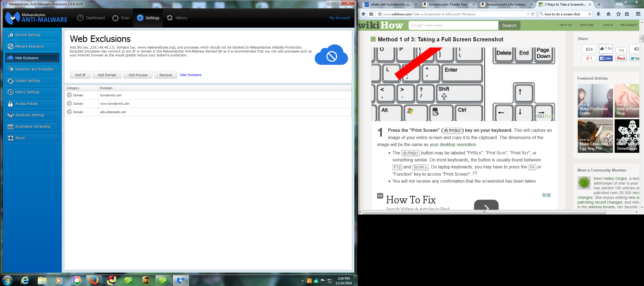
Task: Click the wikiHow Google Custom Search field
Action: pos(453,25)
